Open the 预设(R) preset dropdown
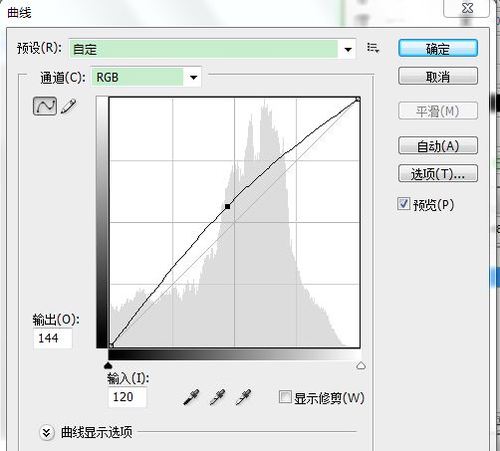 pyautogui.click(x=212, y=49)
